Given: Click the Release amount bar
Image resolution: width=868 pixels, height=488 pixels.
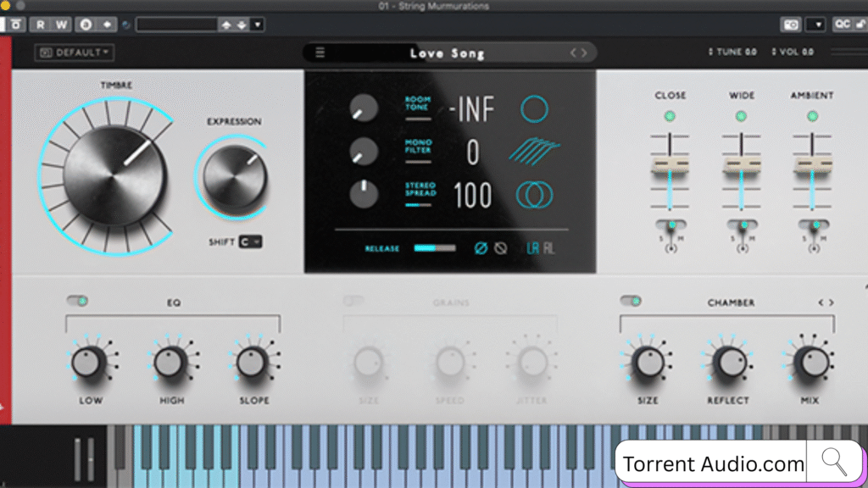Looking at the screenshot, I should tap(434, 248).
